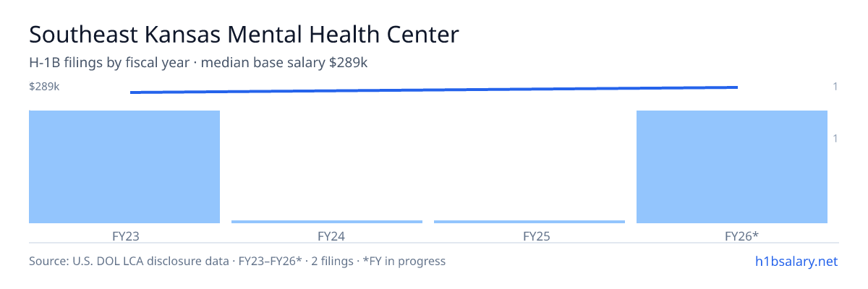Click the lower right axis value 1
This screenshot has height=289, width=868.
click(835, 138)
